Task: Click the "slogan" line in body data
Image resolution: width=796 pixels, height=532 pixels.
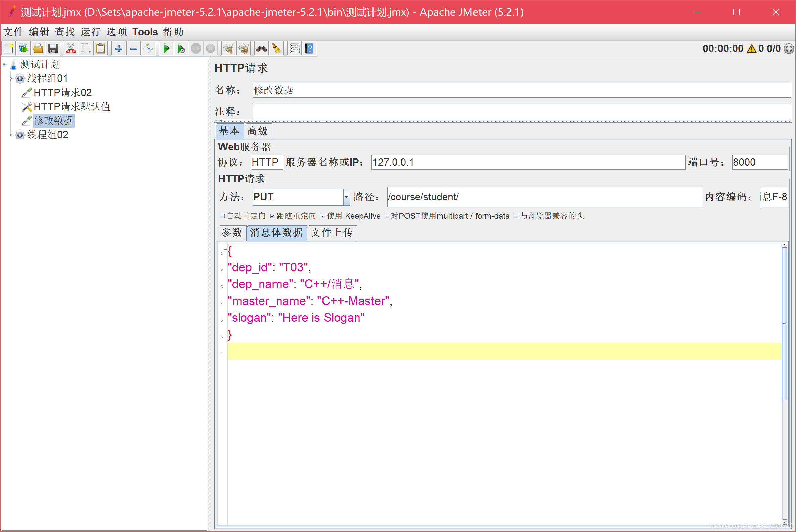Action: tap(296, 318)
